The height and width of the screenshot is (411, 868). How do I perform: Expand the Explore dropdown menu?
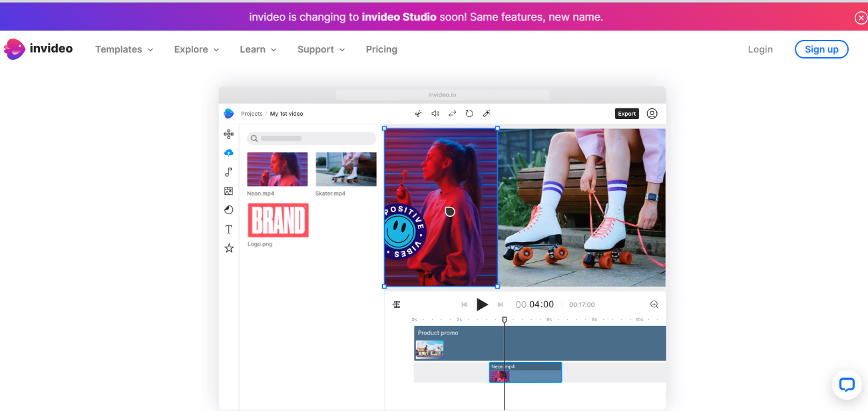(196, 49)
